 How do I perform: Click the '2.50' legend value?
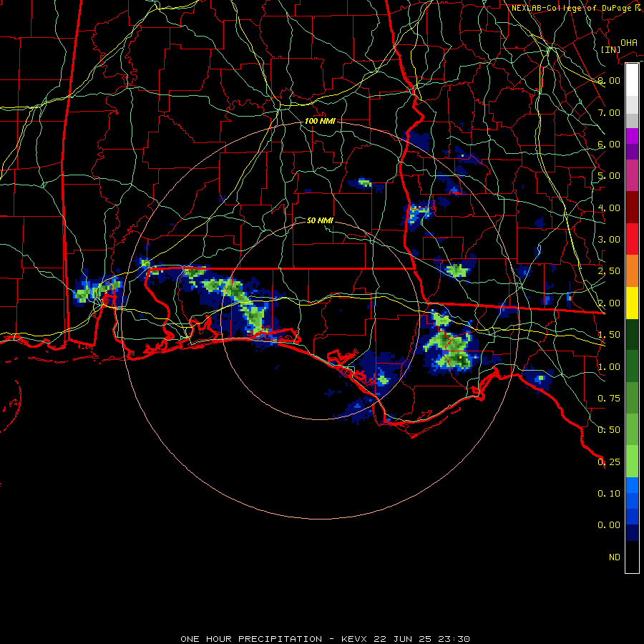609,271
